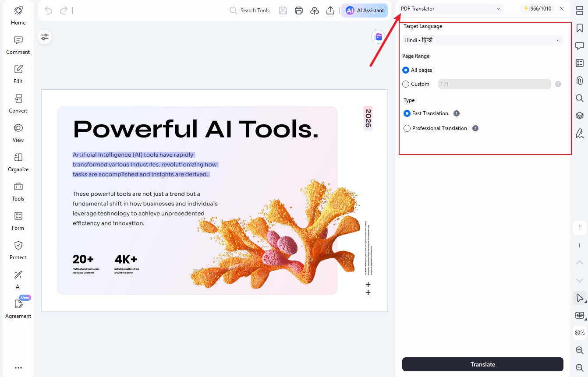This screenshot has width=588, height=377.
Task: Click the paragraph starting 'These powerful tools'
Action: click(145, 208)
